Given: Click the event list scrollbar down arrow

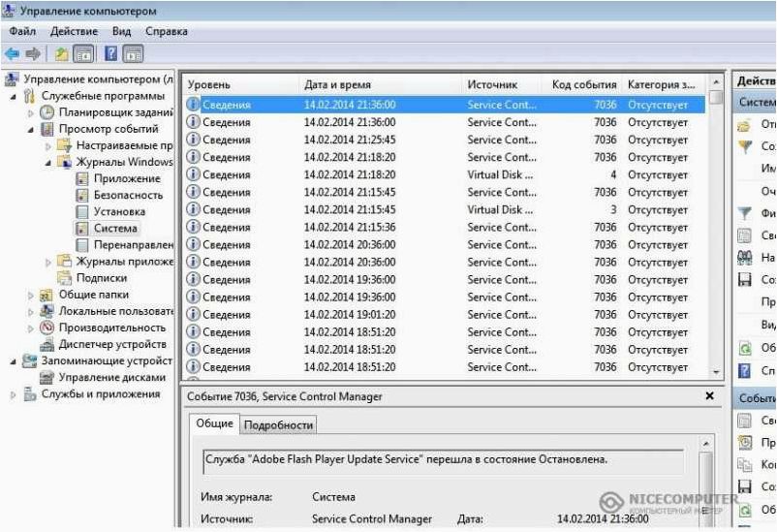Looking at the screenshot, I should (x=716, y=371).
